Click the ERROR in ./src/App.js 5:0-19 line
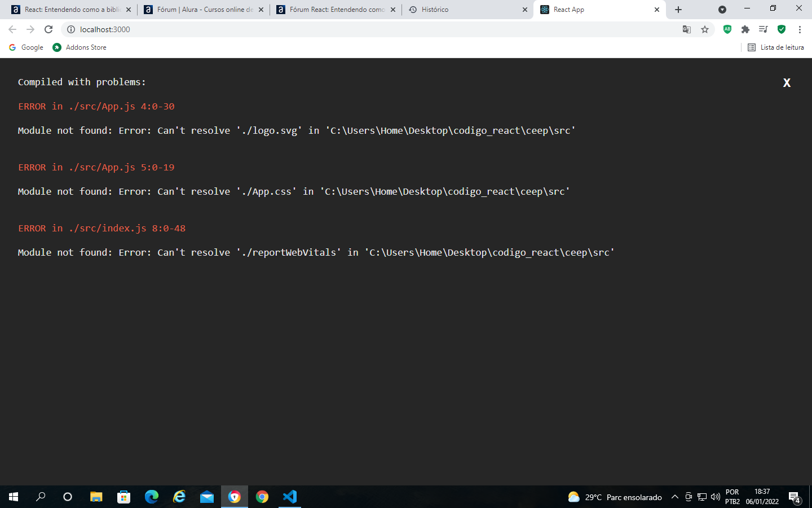The width and height of the screenshot is (812, 508). click(96, 167)
